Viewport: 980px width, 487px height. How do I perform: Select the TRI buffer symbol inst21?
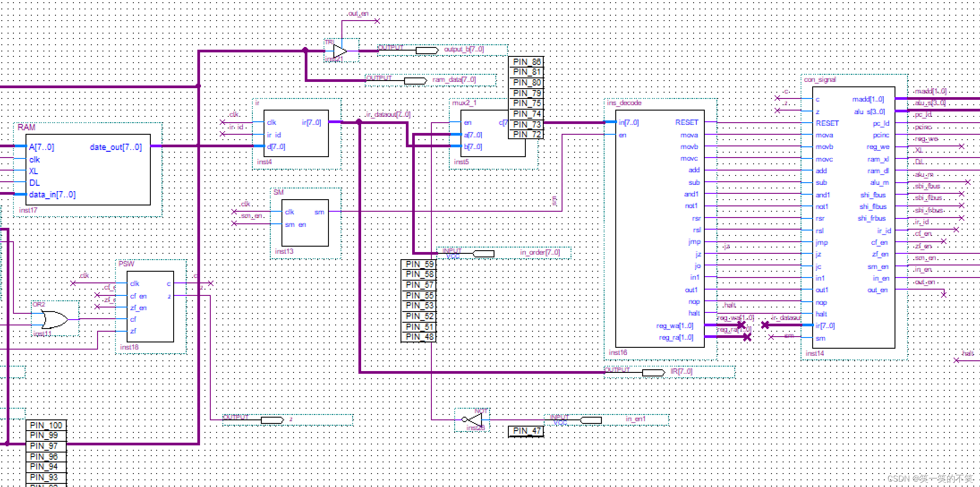[x=341, y=50]
